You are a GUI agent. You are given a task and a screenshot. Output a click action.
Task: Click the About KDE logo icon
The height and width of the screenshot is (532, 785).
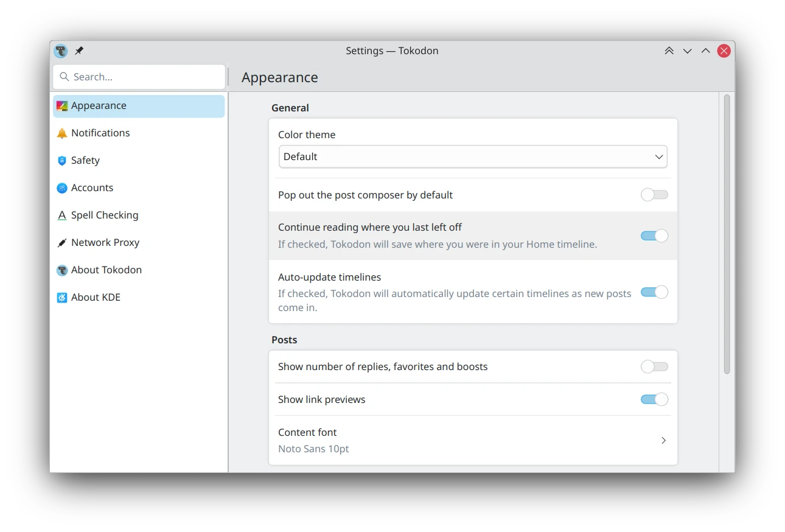(x=61, y=298)
